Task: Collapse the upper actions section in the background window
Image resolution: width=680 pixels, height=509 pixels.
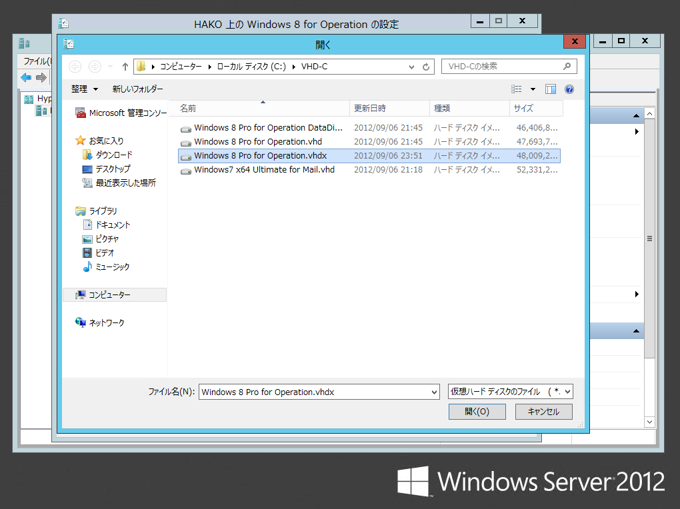Action: click(636, 116)
